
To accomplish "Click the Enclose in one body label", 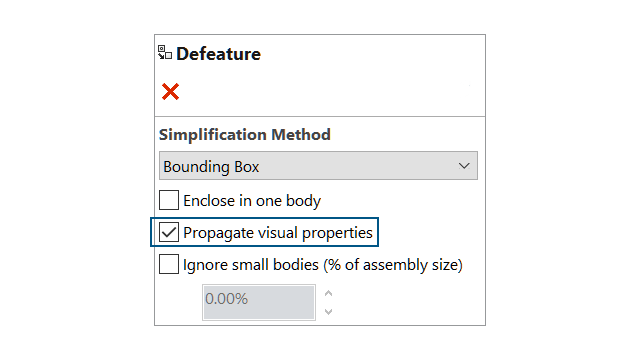I will pos(252,201).
